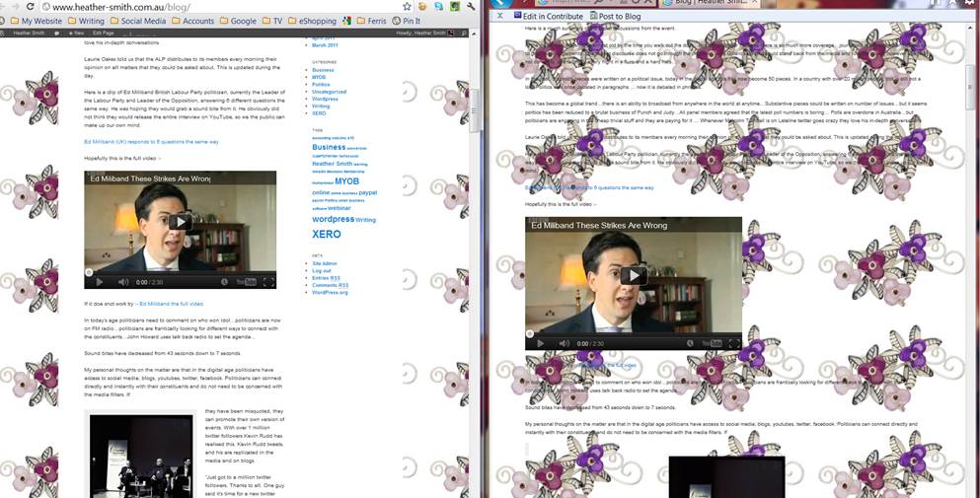This screenshot has width=980, height=498.
Task: Toggle fullscreen on the left window video
Action: (x=268, y=282)
